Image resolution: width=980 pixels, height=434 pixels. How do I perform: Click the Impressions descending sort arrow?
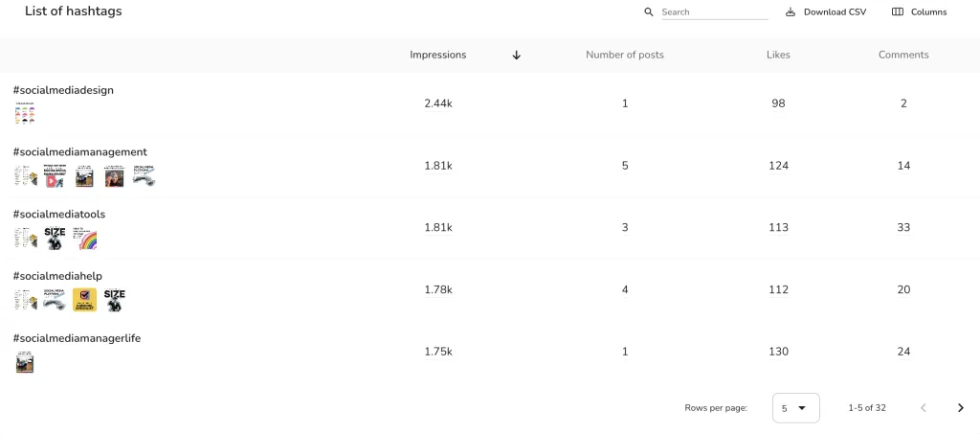tap(516, 55)
